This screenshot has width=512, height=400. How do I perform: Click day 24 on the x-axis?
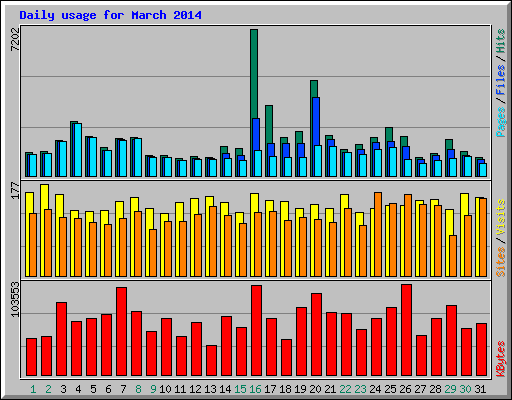coord(375,389)
